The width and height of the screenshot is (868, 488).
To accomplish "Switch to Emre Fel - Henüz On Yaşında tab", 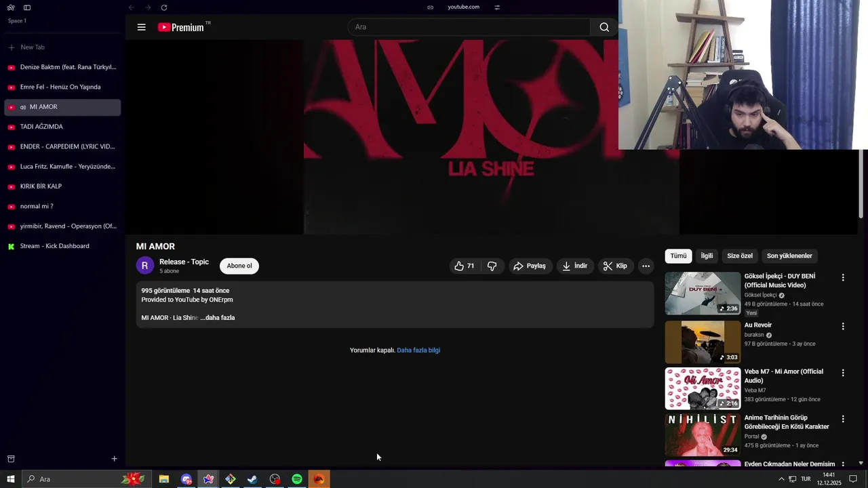I will tap(62, 87).
